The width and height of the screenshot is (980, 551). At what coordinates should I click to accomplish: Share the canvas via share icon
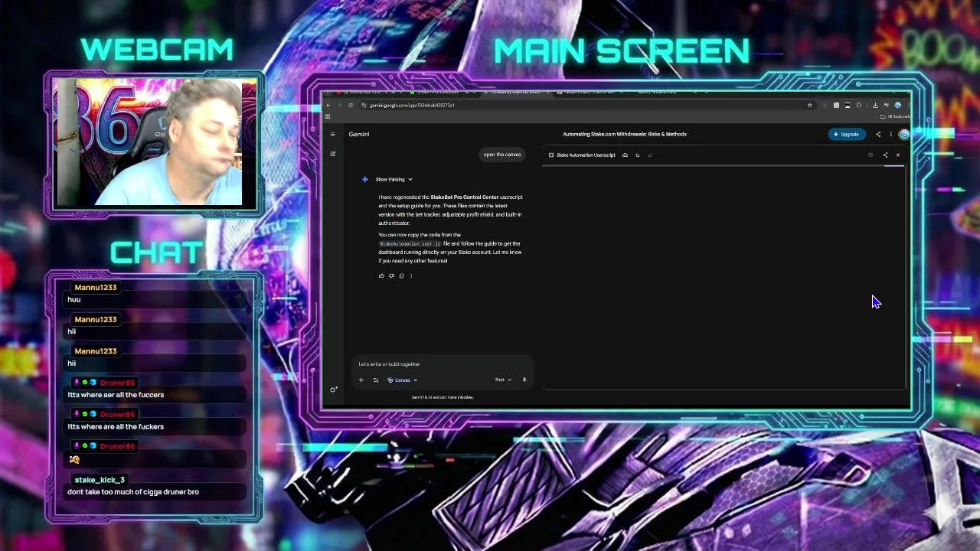885,155
